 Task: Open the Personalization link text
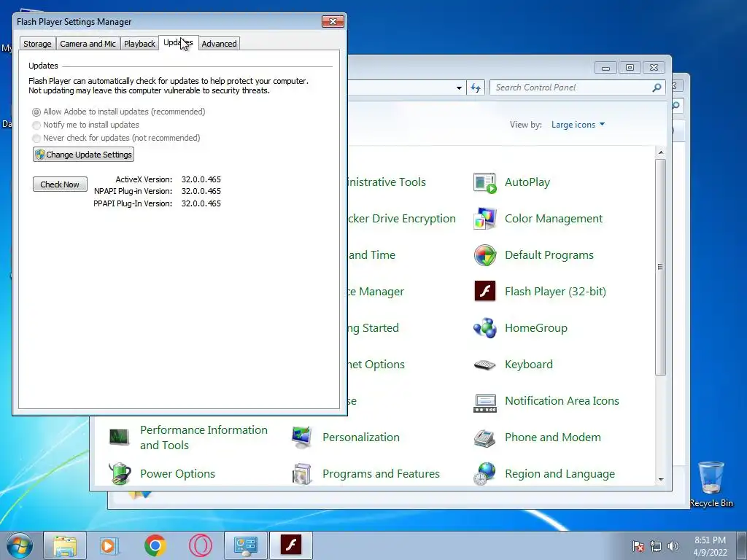361,437
